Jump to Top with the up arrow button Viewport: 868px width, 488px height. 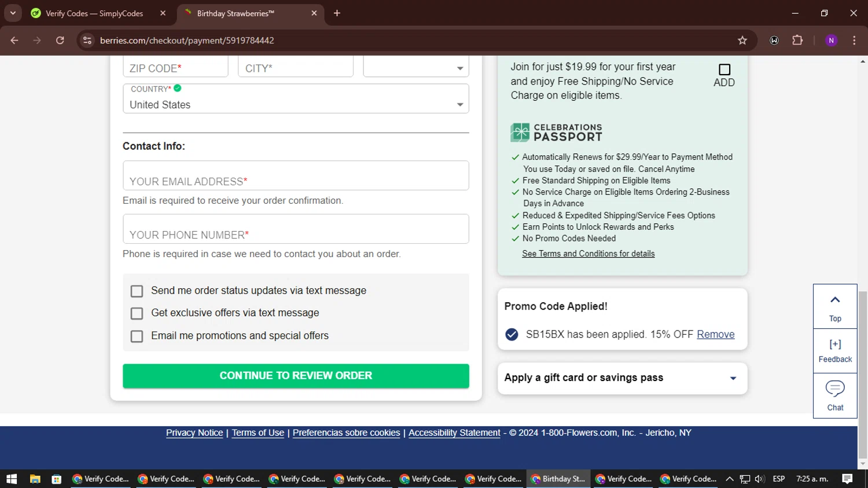[x=835, y=307]
